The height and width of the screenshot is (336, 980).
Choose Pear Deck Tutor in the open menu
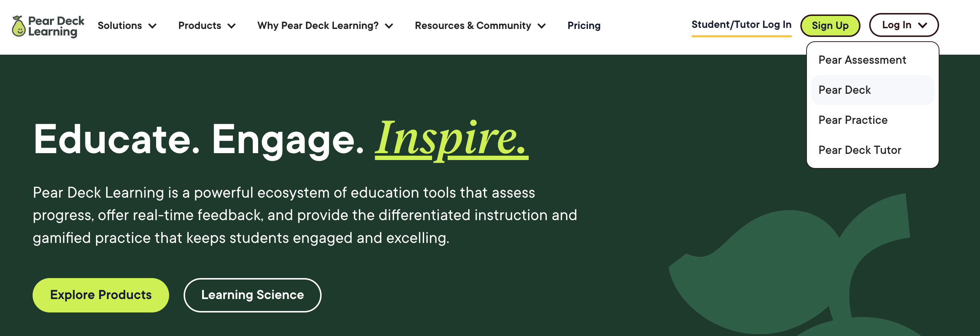860,150
